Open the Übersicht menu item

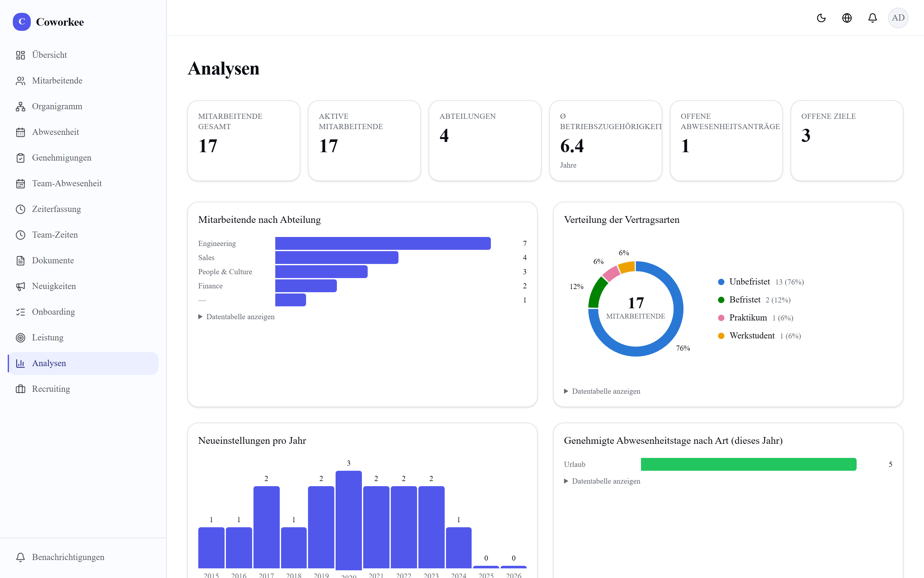pos(83,55)
